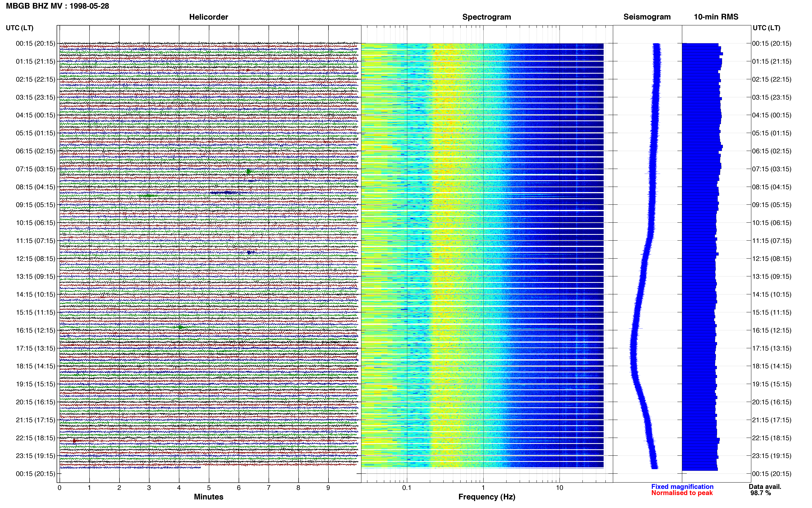Click the left time label 14:15 (10:15)

36,294
